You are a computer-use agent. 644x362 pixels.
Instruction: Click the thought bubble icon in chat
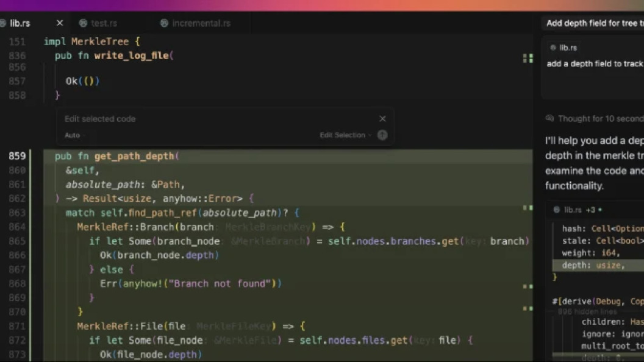coord(549,118)
